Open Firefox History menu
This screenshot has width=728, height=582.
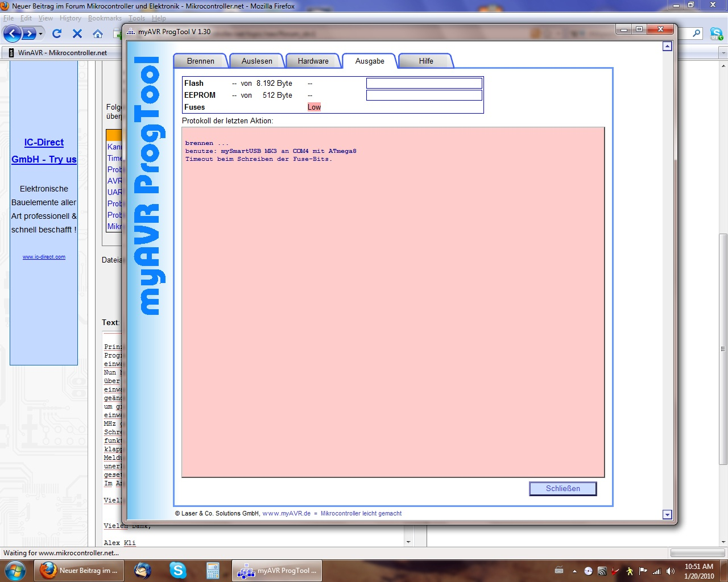coord(71,18)
